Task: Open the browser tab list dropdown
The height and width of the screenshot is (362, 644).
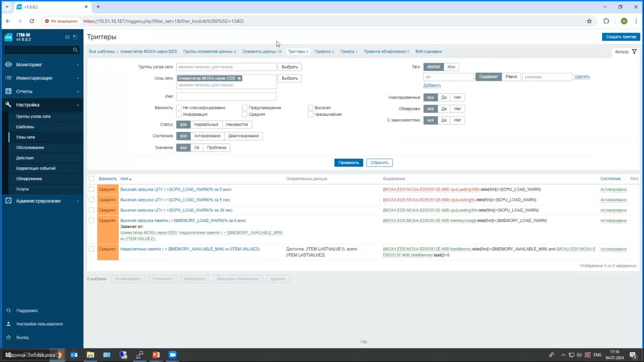Action: pos(7,7)
